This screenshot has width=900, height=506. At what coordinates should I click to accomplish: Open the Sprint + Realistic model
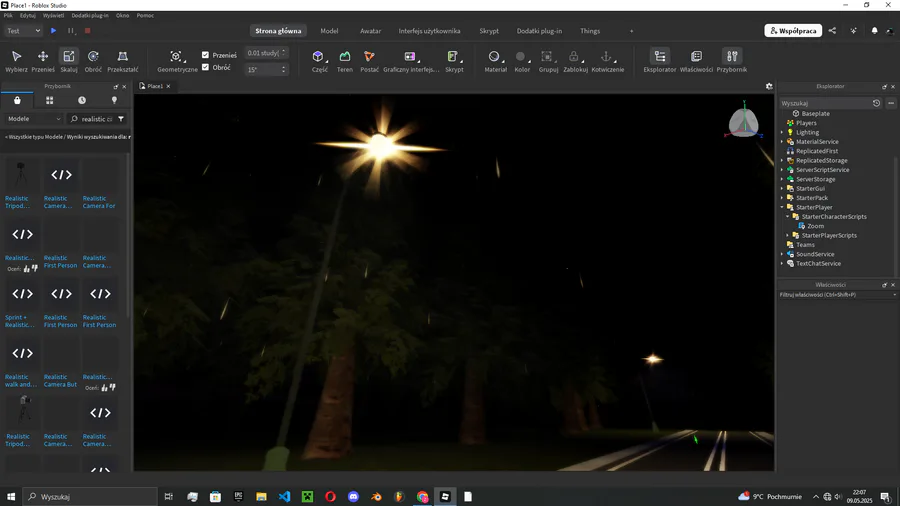(20, 321)
